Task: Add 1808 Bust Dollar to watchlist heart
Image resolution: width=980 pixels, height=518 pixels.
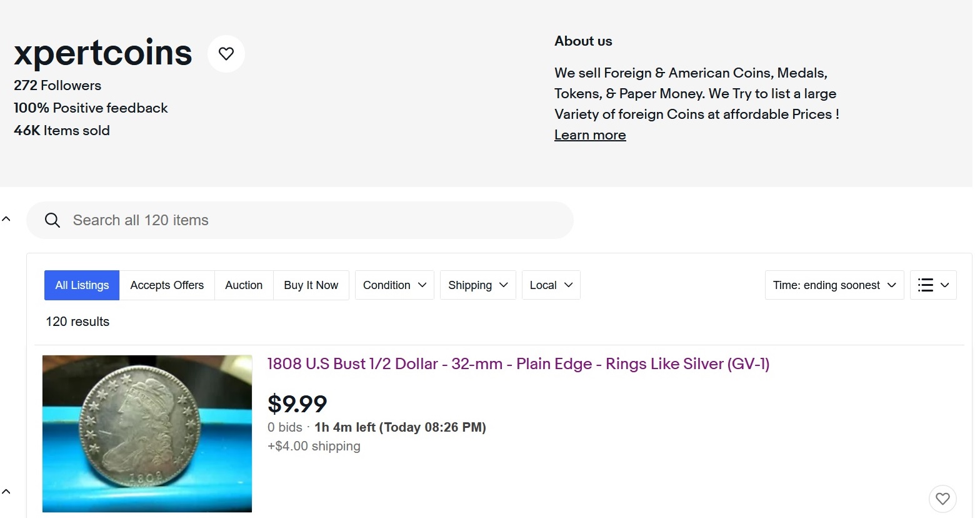Action: [942, 499]
